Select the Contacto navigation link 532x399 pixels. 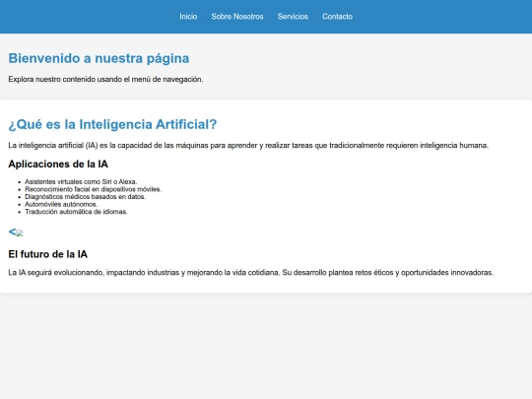coord(337,17)
